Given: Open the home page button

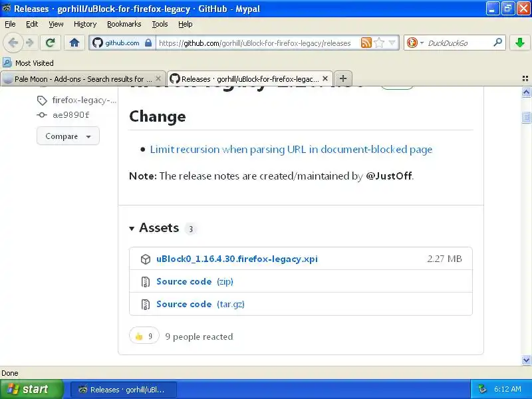Looking at the screenshot, I should (74, 43).
